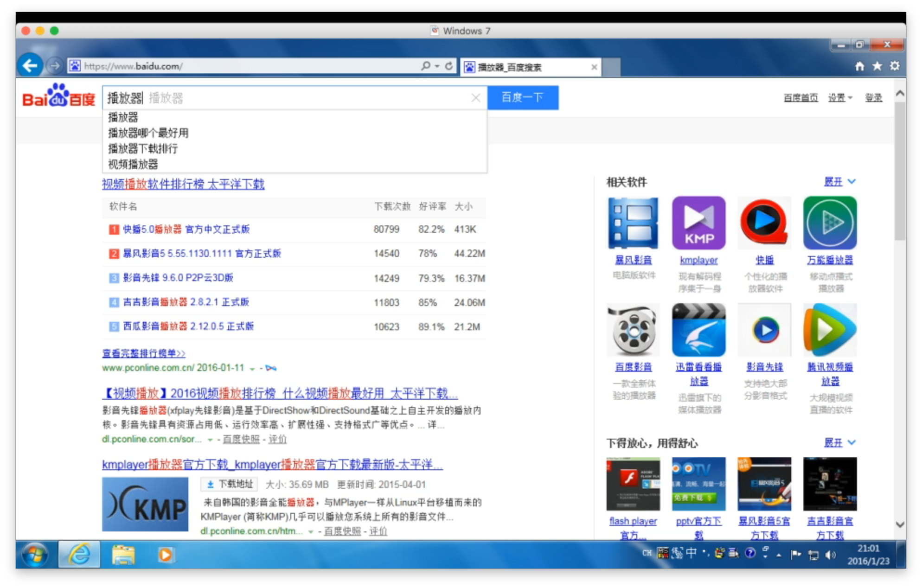This screenshot has height=588, width=922.
Task: Click the volume speaker tray icon
Action: pos(831,555)
